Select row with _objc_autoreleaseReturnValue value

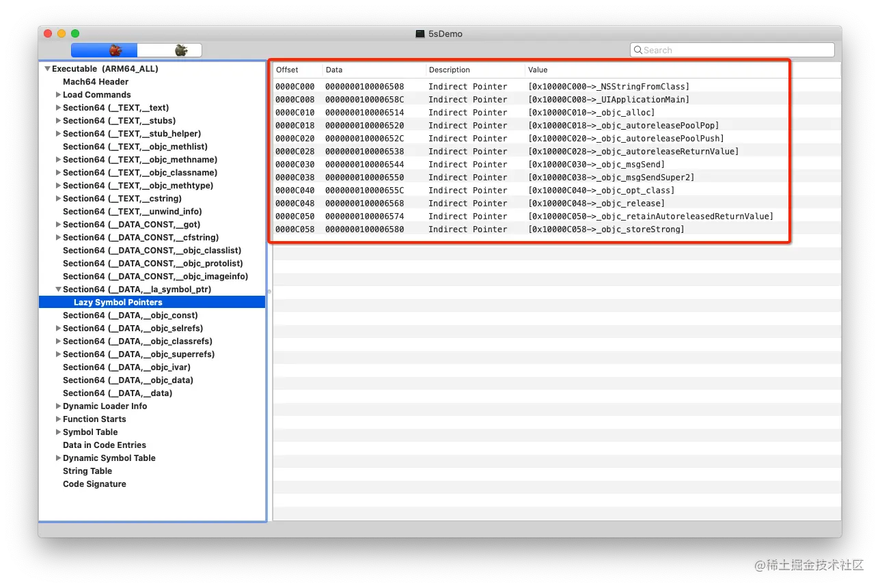pyautogui.click(x=557, y=152)
